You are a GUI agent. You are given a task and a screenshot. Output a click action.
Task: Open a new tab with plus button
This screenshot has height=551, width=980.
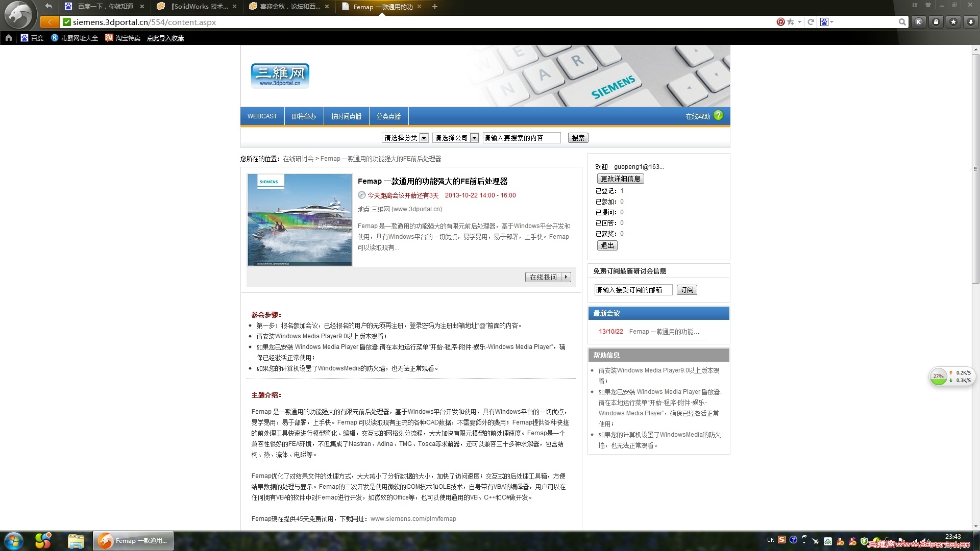(x=435, y=7)
